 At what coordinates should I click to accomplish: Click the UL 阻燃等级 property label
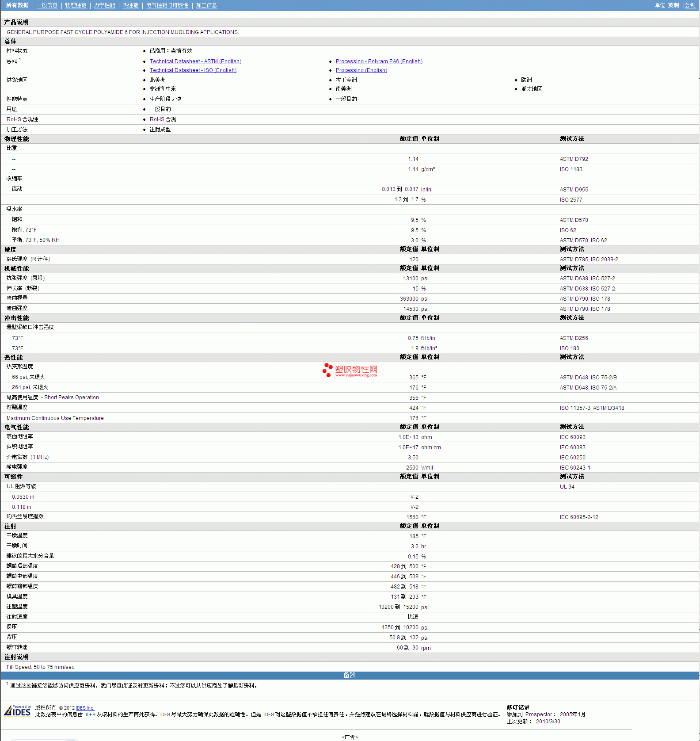[21, 486]
